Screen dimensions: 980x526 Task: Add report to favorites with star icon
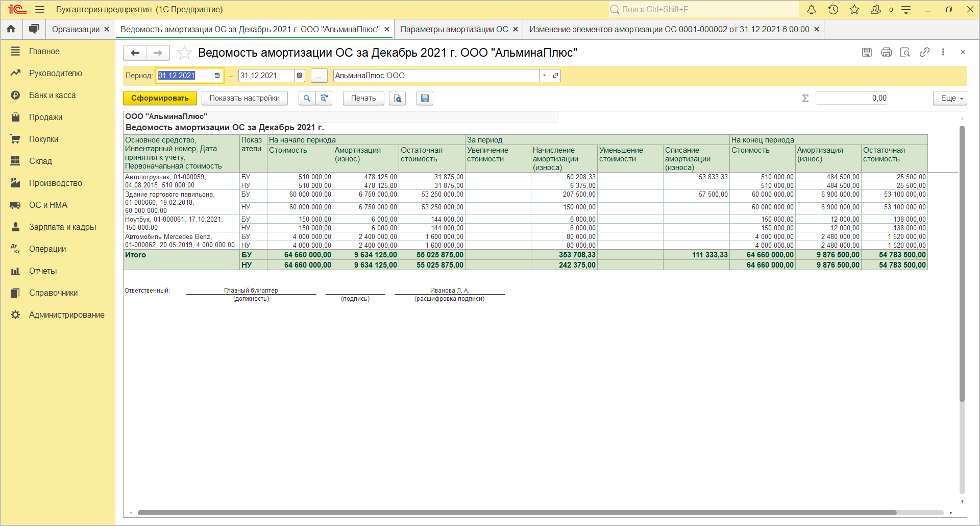(184, 53)
